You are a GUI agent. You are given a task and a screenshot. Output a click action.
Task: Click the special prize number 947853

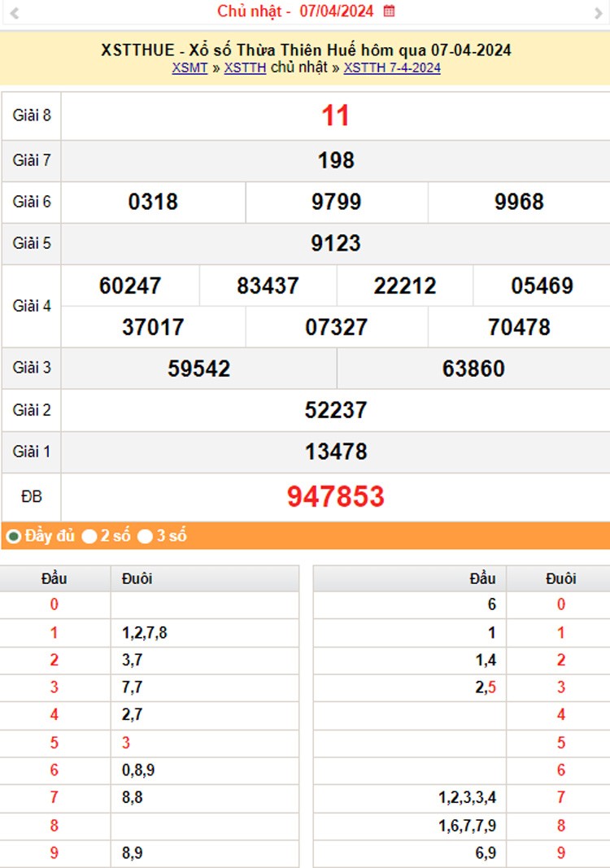click(x=335, y=497)
